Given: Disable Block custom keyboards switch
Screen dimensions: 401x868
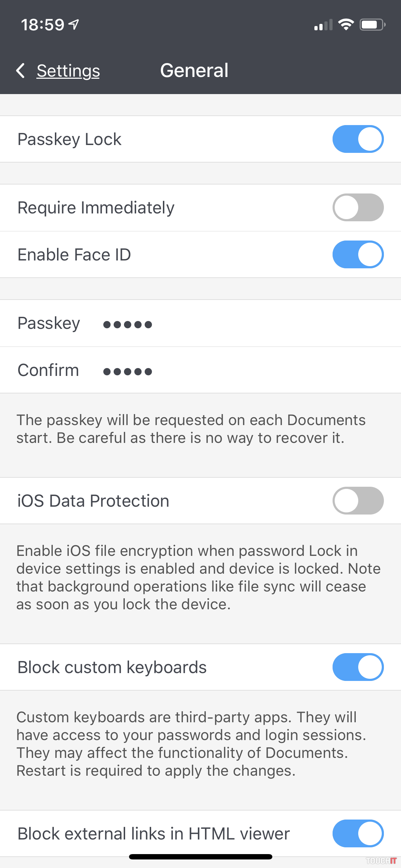Looking at the screenshot, I should point(358,667).
